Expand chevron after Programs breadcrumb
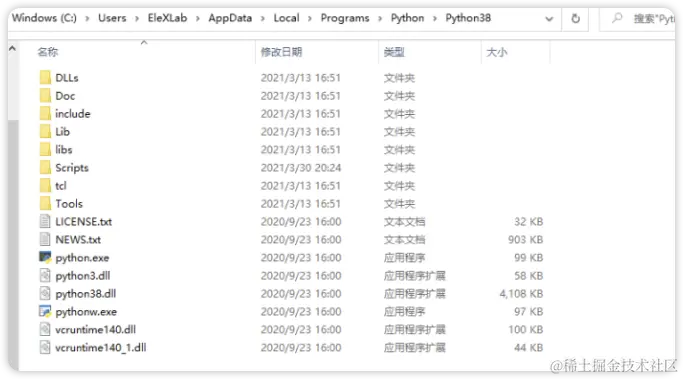 point(380,18)
